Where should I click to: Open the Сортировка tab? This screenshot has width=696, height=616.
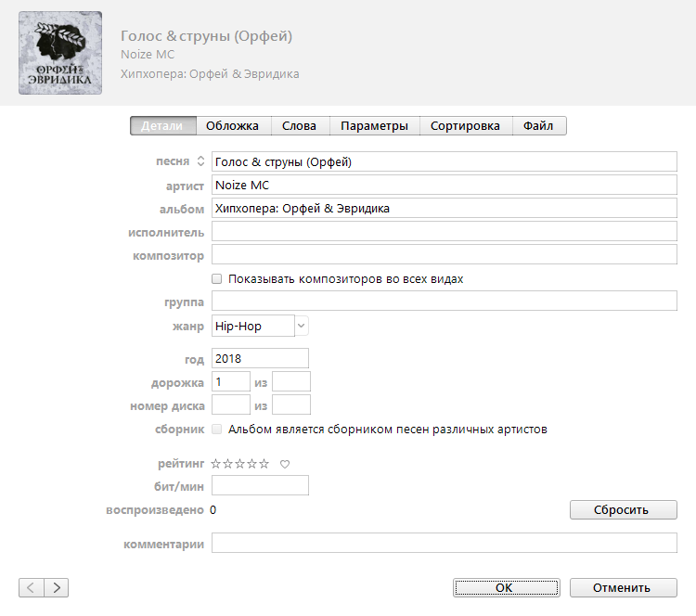point(465,126)
